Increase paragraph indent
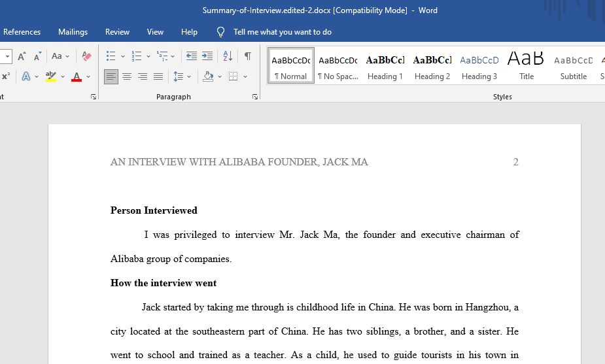The image size is (605, 364). coord(207,56)
